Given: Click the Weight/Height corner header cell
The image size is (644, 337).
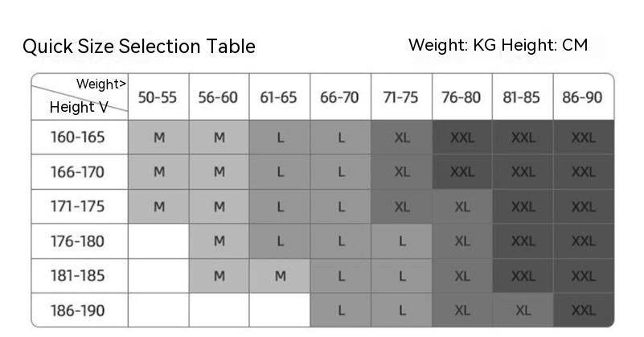Looking at the screenshot, I should pyautogui.click(x=79, y=97).
